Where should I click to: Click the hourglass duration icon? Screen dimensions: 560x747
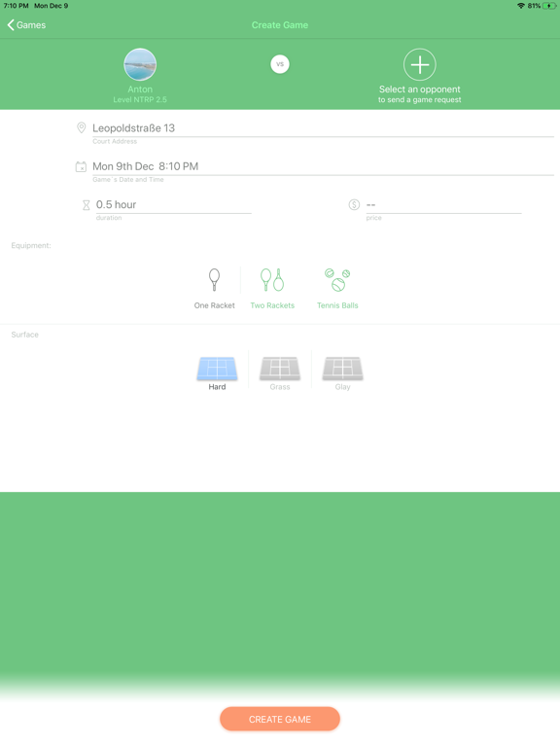pyautogui.click(x=87, y=205)
